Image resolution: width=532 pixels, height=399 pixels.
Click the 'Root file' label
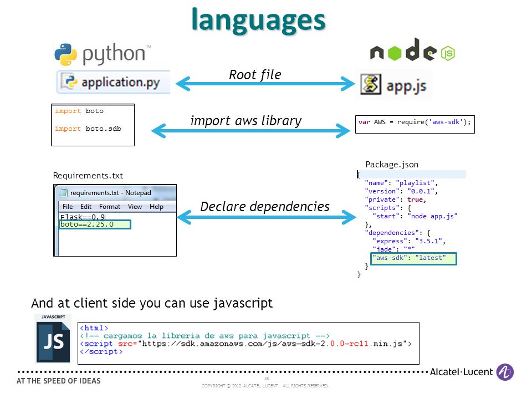255,75
